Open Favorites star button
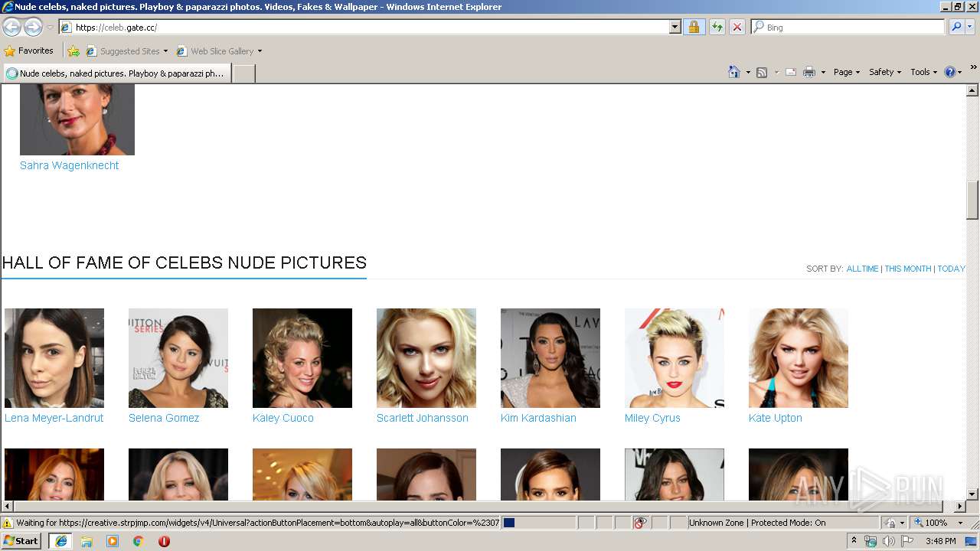The height and width of the screenshot is (551, 980). [29, 51]
